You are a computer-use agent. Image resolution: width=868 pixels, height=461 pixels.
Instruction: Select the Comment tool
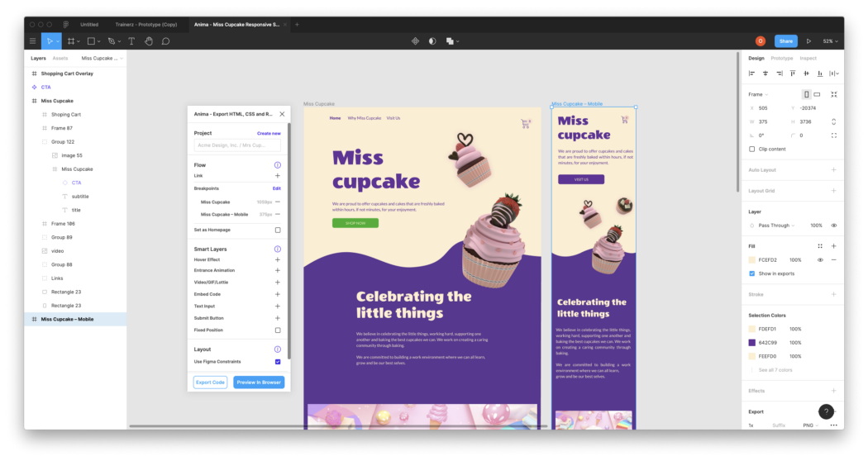pyautogui.click(x=165, y=41)
